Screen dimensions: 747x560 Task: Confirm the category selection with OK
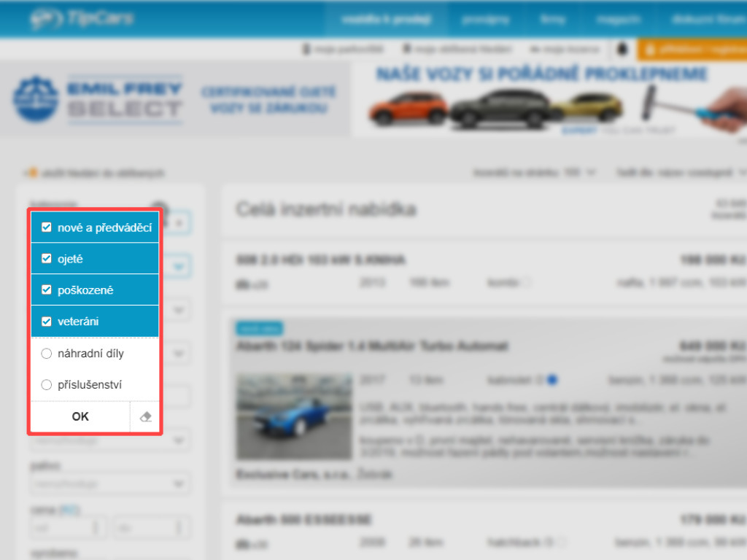[x=80, y=417]
